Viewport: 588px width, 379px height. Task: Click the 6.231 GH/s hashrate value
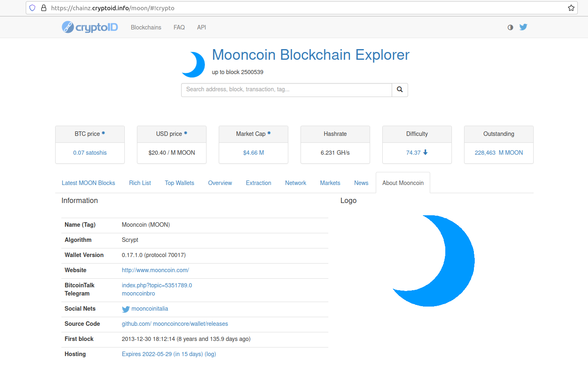335,153
